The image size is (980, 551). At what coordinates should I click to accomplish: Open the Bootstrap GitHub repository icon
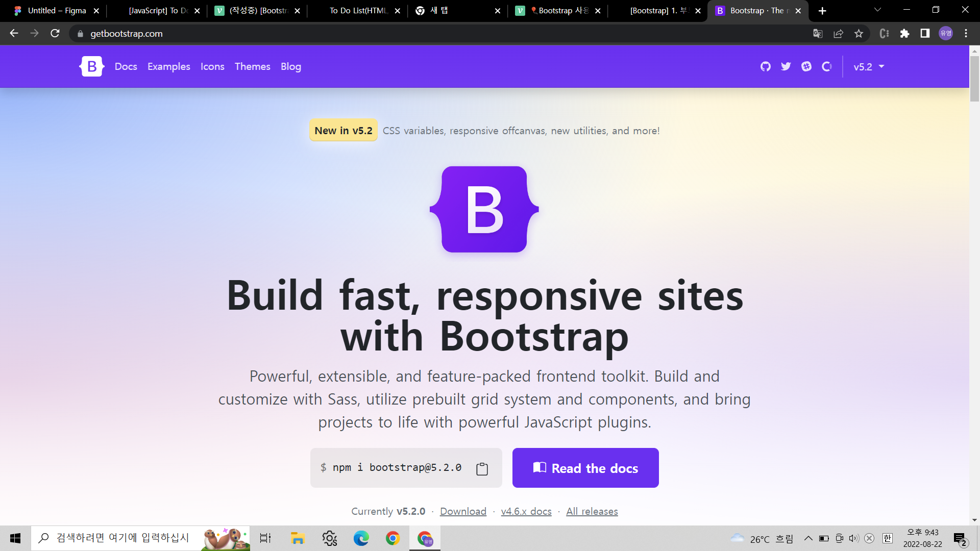click(765, 66)
